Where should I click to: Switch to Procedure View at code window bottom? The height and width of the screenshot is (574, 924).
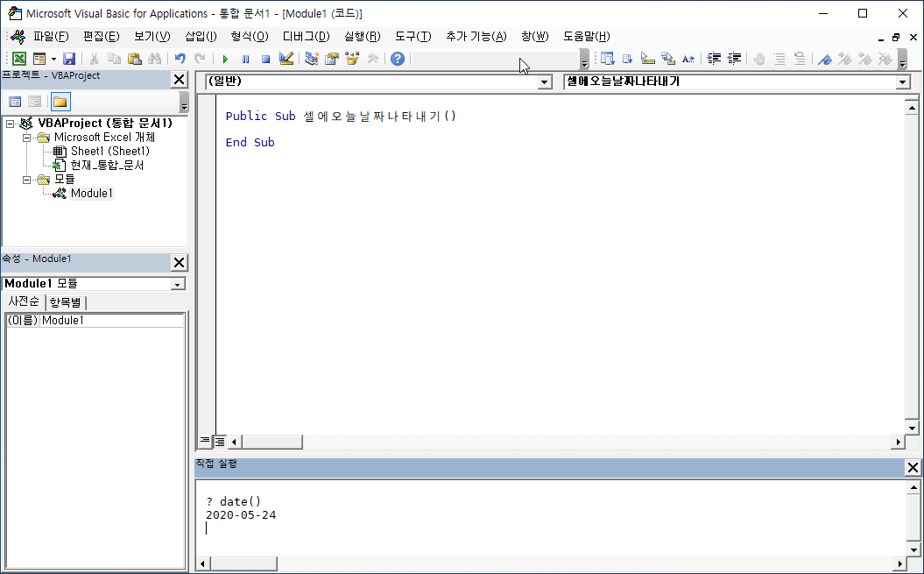(204, 441)
